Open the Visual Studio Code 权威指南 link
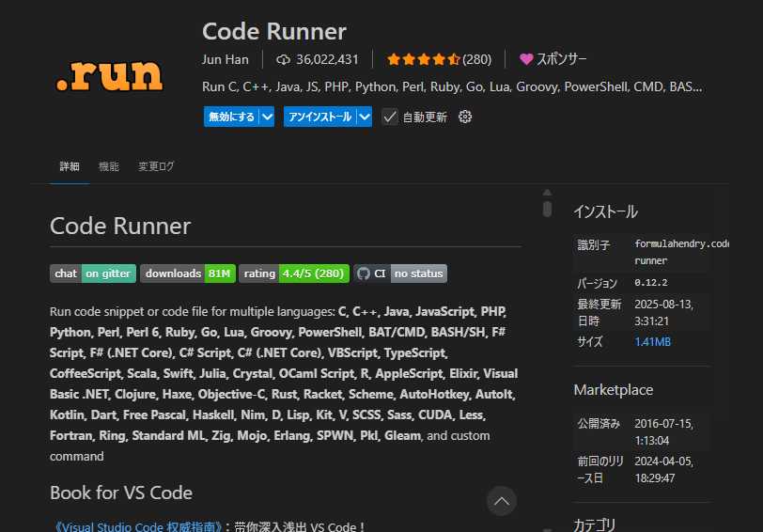This screenshot has height=532, width=763. point(140,527)
